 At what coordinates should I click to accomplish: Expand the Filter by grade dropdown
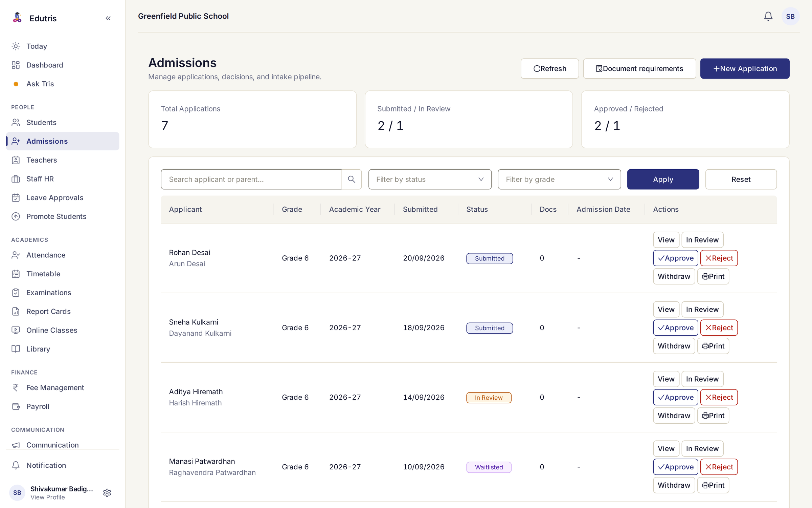pos(559,179)
